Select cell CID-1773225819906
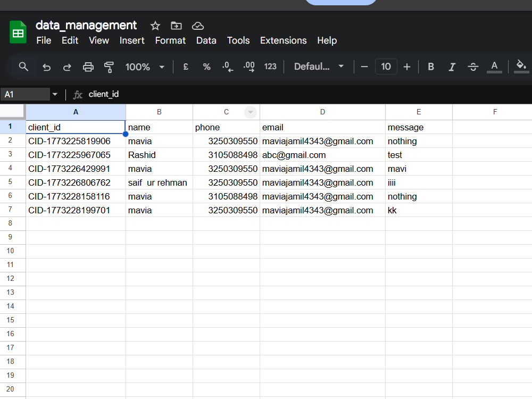The width and height of the screenshot is (532, 399). pos(76,141)
